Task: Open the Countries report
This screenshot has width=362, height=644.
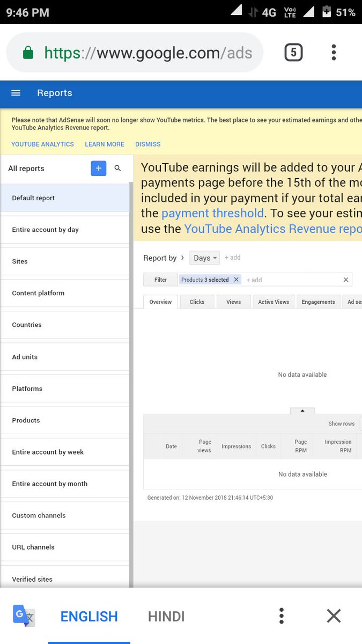Action: [x=65, y=325]
